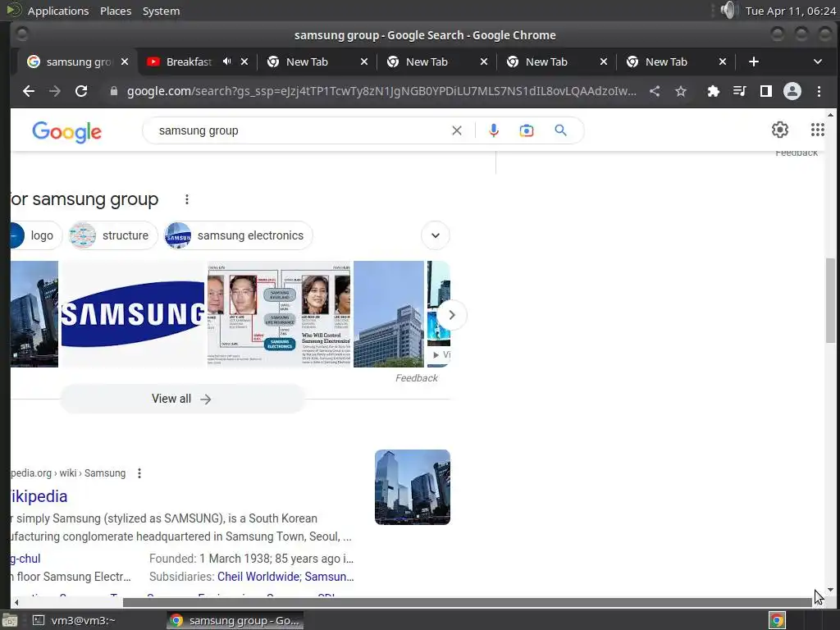Mute the Breakfast tab audio icon
This screenshot has height=630, width=840.
226,62
